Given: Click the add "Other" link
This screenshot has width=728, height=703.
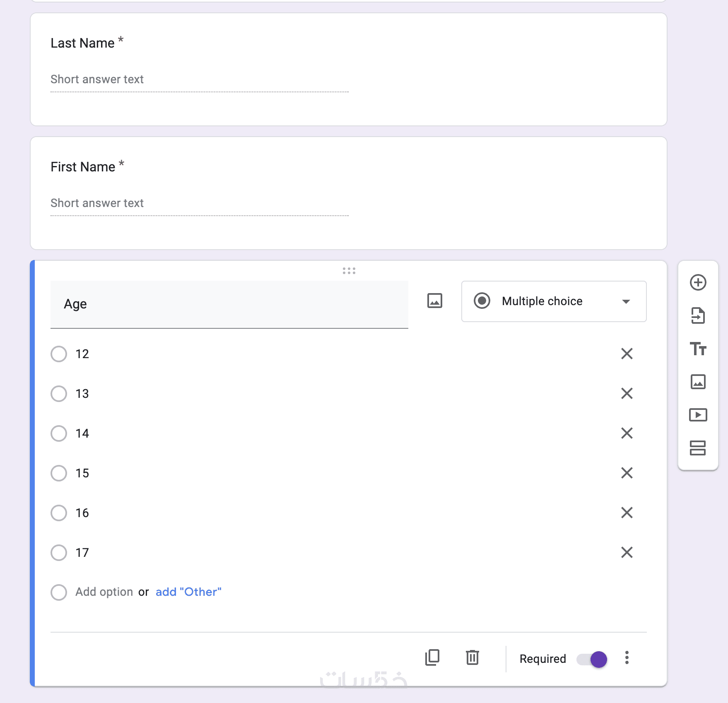Looking at the screenshot, I should point(188,592).
